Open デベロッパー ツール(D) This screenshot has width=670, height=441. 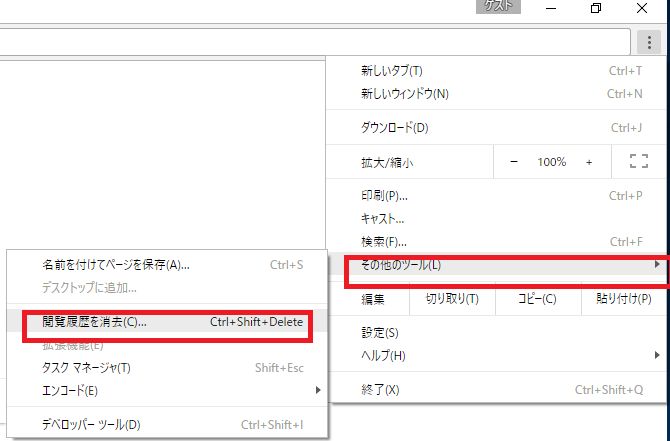91,424
